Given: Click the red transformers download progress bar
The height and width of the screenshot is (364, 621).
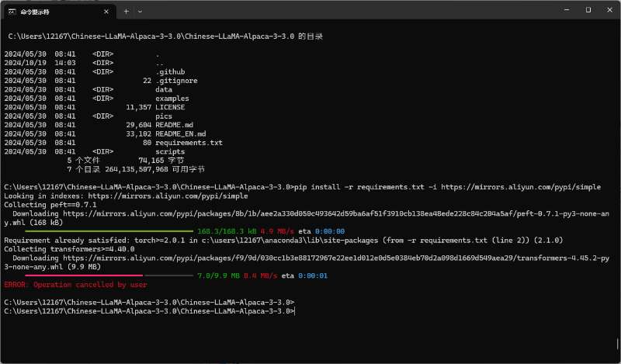Looking at the screenshot, I should coord(84,276).
